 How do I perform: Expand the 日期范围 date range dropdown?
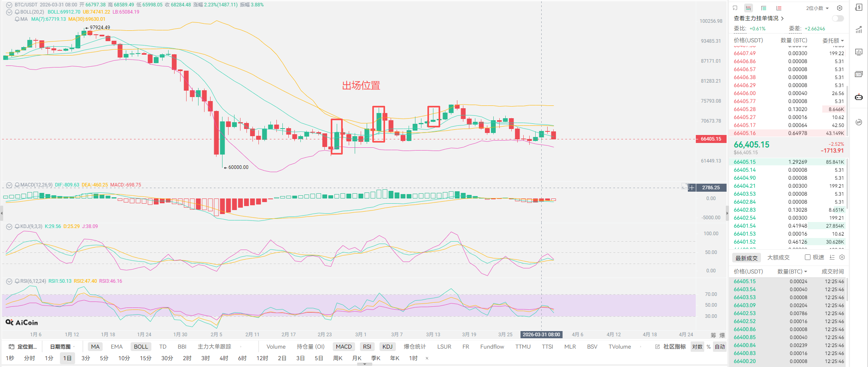[62, 347]
